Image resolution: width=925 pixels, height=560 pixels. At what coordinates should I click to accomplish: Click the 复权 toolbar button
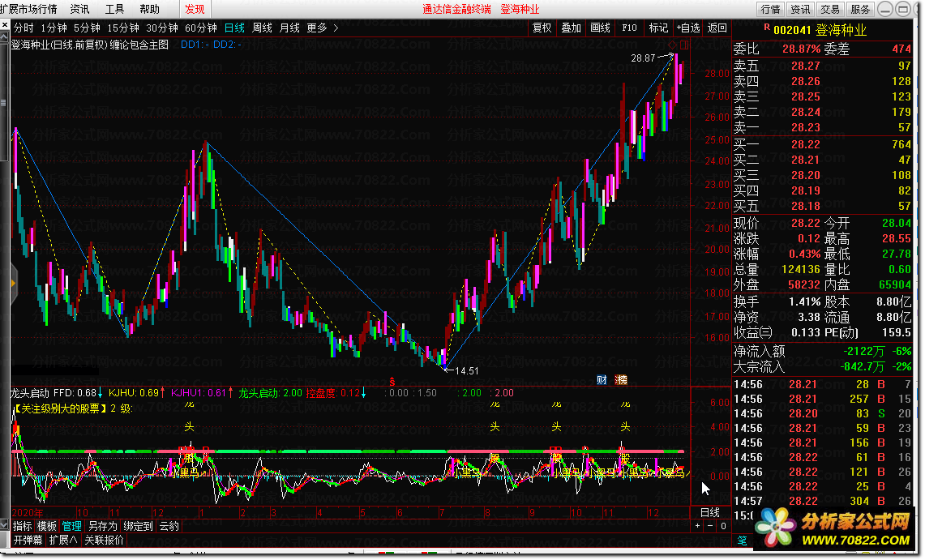click(x=542, y=28)
